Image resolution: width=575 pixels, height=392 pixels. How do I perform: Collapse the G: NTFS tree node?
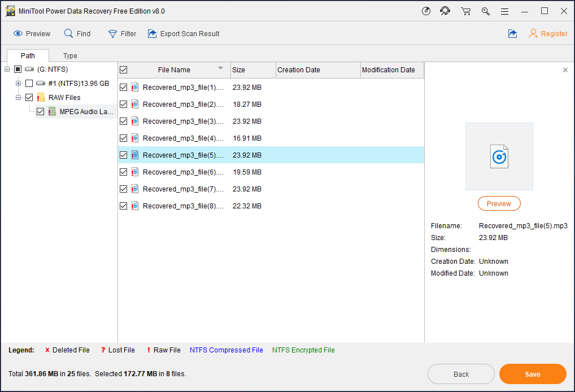coord(7,69)
